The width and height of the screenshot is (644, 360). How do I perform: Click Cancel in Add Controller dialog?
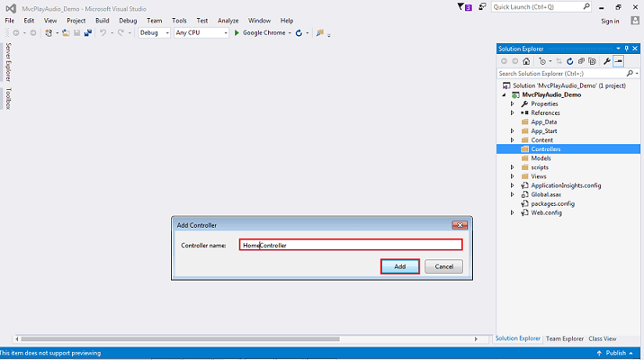[x=443, y=266]
